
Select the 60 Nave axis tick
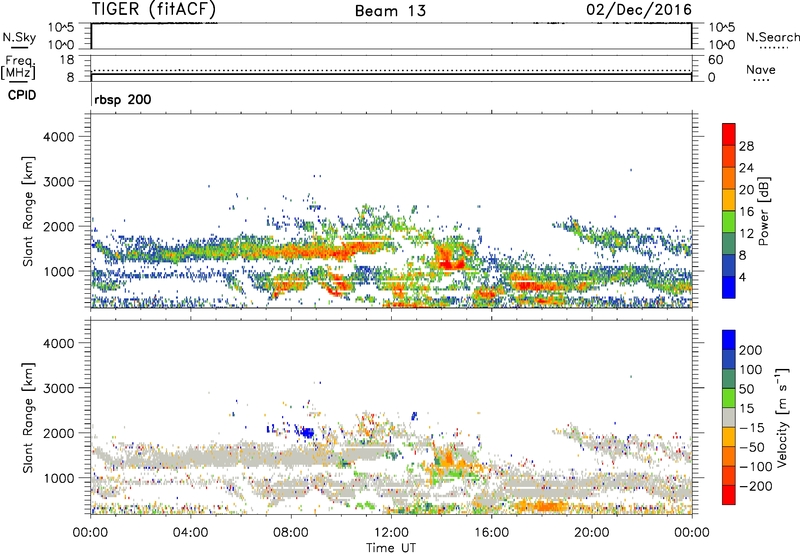[x=715, y=60]
